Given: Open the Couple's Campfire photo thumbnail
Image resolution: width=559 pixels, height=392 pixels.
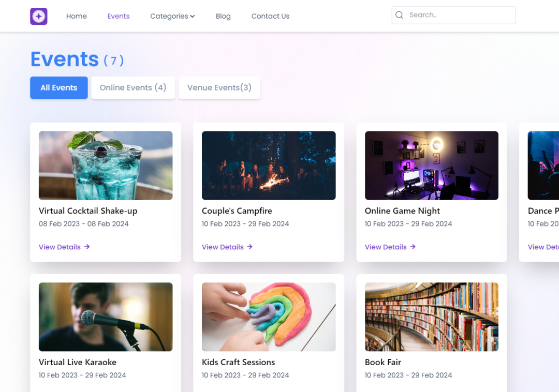Looking at the screenshot, I should 269,165.
